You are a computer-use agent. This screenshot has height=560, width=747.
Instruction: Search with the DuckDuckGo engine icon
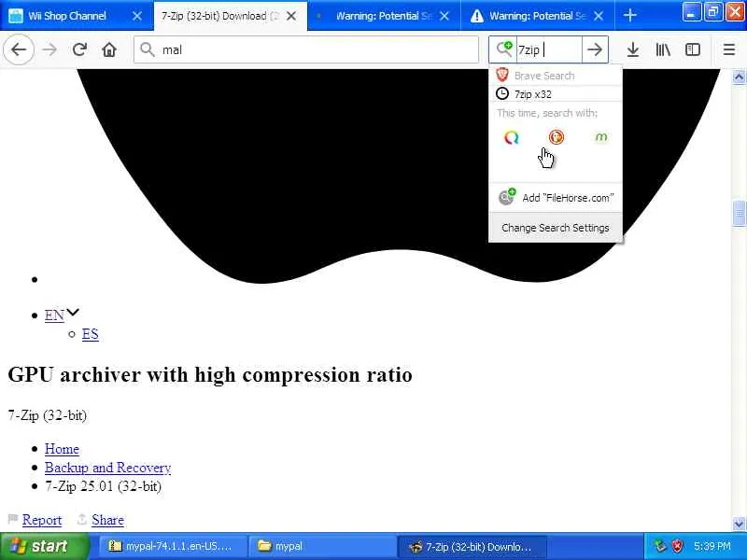pyautogui.click(x=556, y=137)
